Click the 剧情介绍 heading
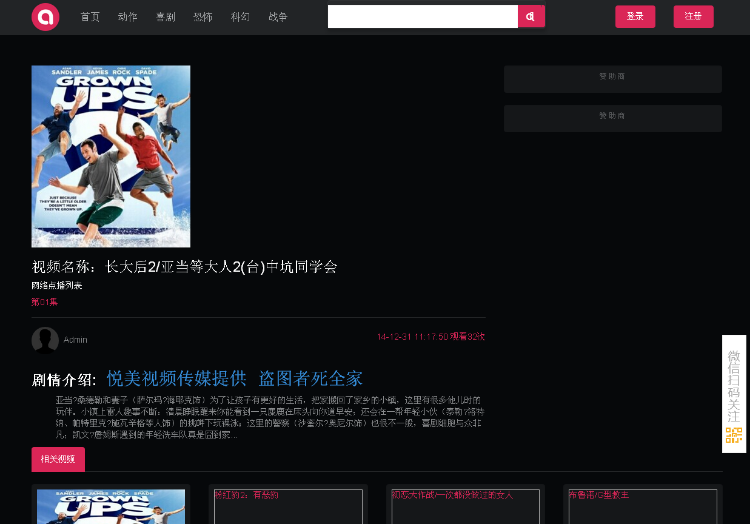The image size is (750, 524). (64, 380)
